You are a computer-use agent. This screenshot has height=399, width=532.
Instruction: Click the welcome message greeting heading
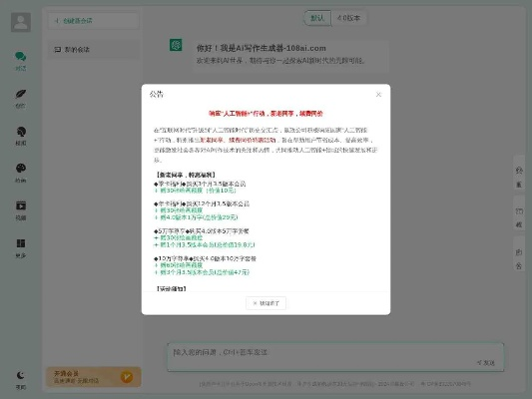click(x=262, y=48)
